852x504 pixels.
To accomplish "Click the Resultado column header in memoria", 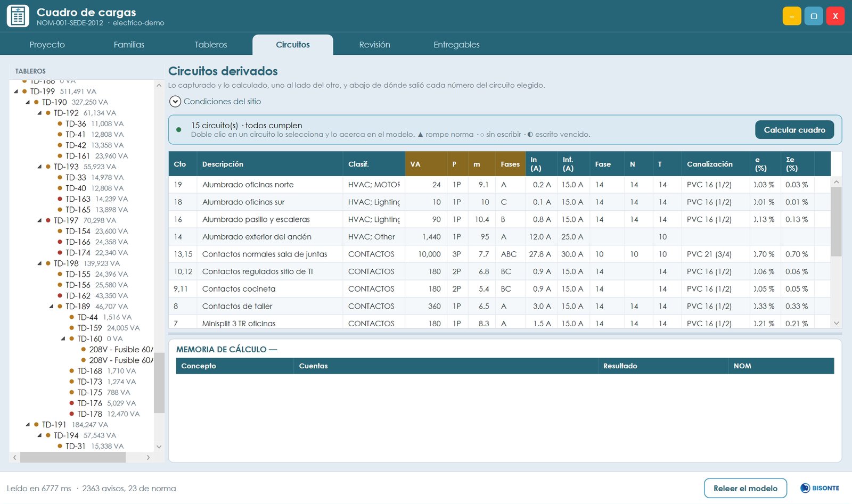I will point(662,366).
